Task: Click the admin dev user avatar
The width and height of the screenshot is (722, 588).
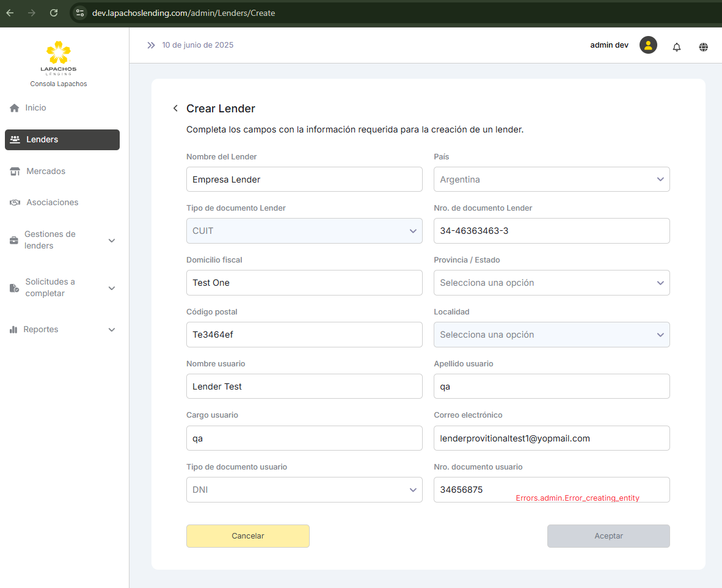Action: 648,45
